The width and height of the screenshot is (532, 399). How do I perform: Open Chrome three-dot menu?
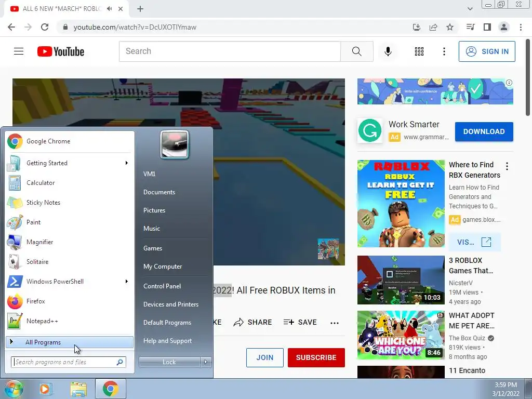[x=521, y=27]
